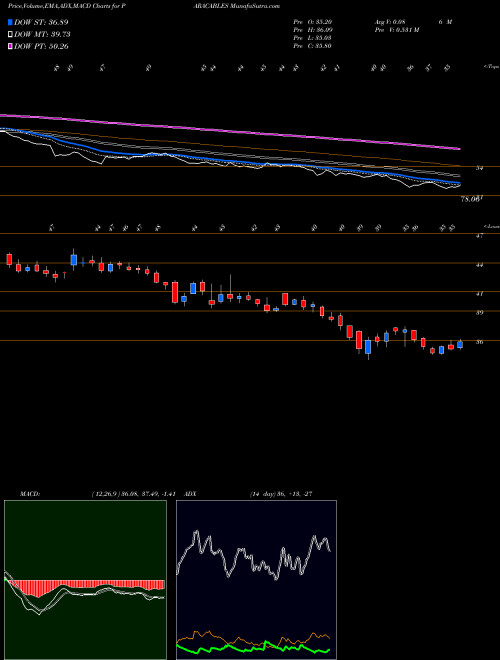500x660 pixels.
Task: Click the 39 axis label on candlestick chart
Action: pyautogui.click(x=479, y=313)
